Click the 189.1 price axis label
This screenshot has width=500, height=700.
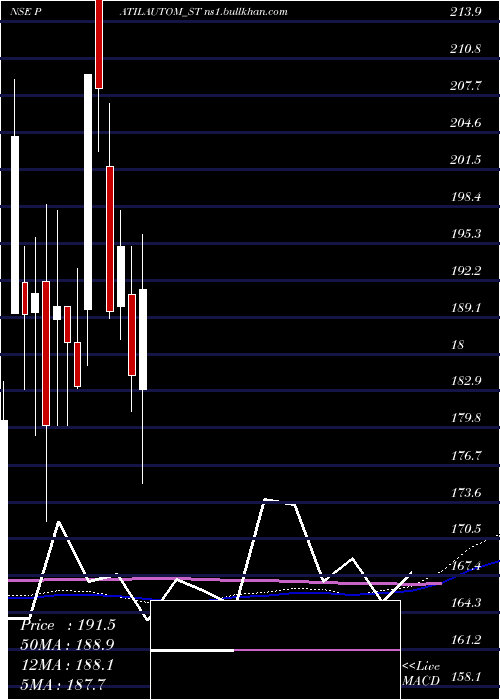click(x=466, y=308)
